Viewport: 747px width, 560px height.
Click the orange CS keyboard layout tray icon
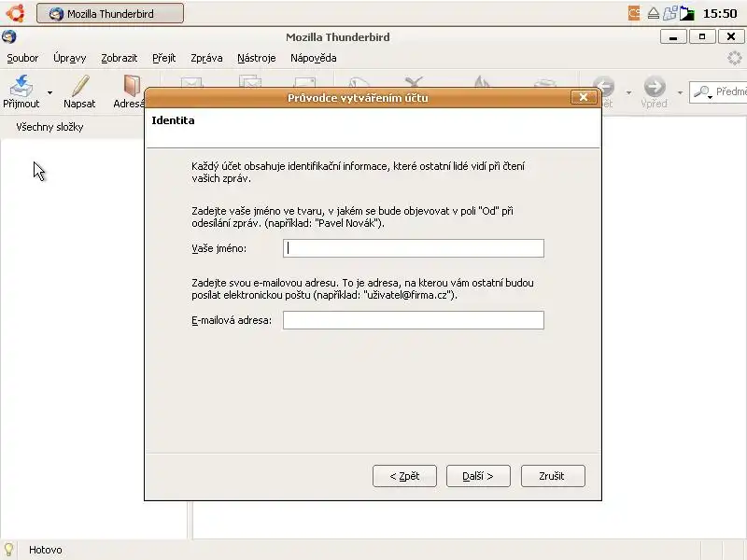(x=634, y=13)
